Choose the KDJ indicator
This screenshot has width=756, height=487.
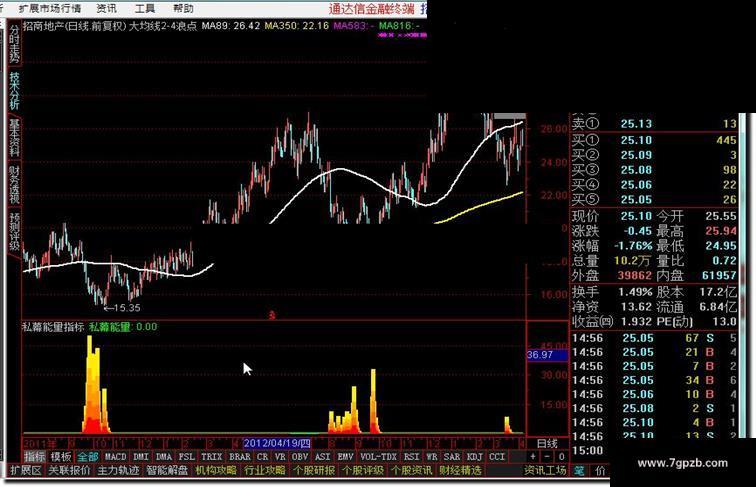(474, 456)
